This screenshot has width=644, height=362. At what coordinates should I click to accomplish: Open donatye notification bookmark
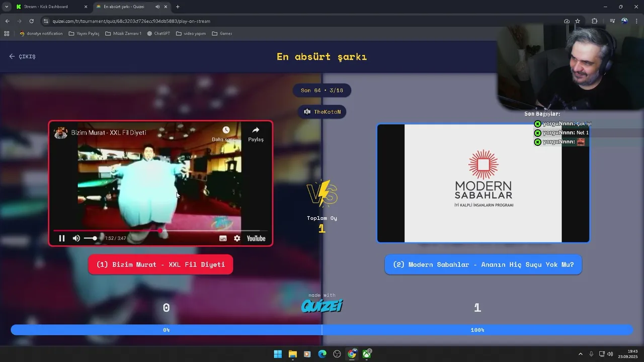(x=41, y=34)
